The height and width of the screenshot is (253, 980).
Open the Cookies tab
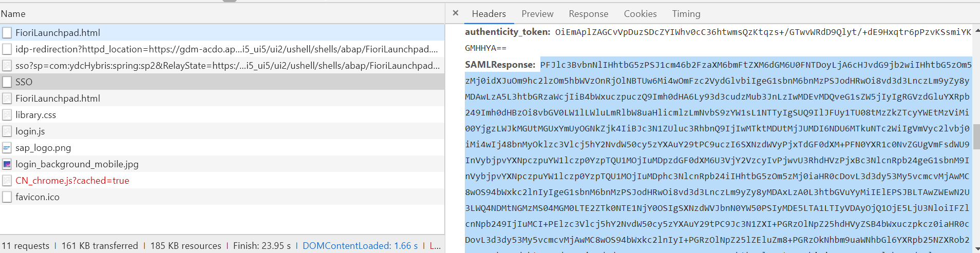[640, 14]
